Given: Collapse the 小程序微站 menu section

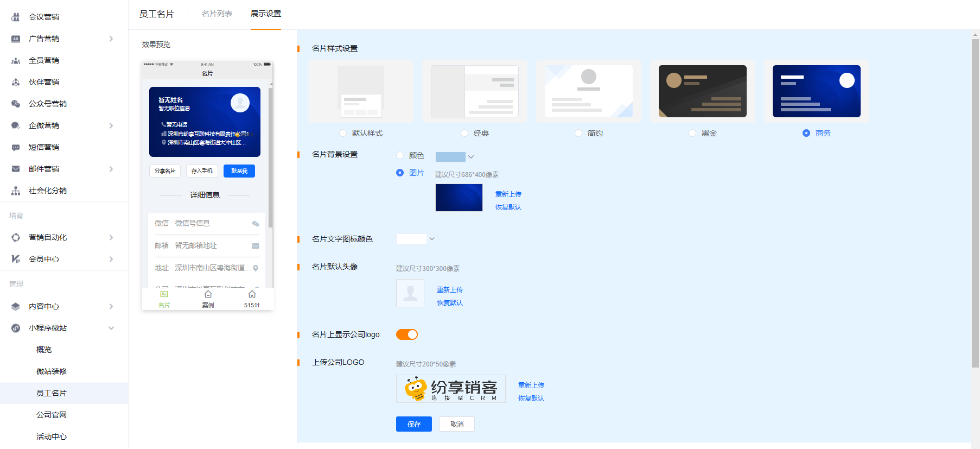Looking at the screenshot, I should (x=111, y=328).
